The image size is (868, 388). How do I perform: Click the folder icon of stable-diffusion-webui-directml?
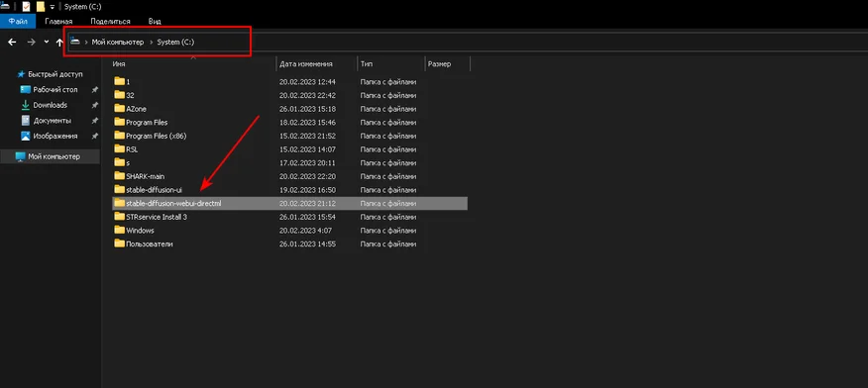[119, 203]
